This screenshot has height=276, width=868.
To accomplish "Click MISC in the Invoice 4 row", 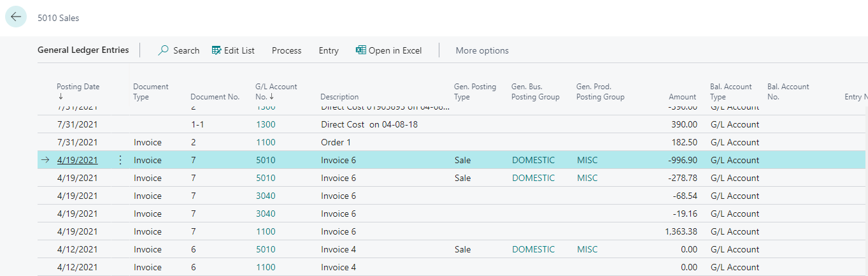I will click(588, 249).
